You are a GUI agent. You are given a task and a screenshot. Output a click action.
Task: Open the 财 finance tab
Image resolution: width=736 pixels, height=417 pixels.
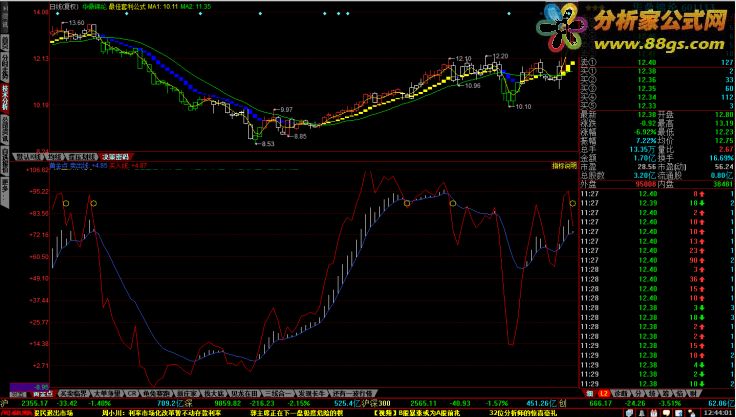[692, 394]
